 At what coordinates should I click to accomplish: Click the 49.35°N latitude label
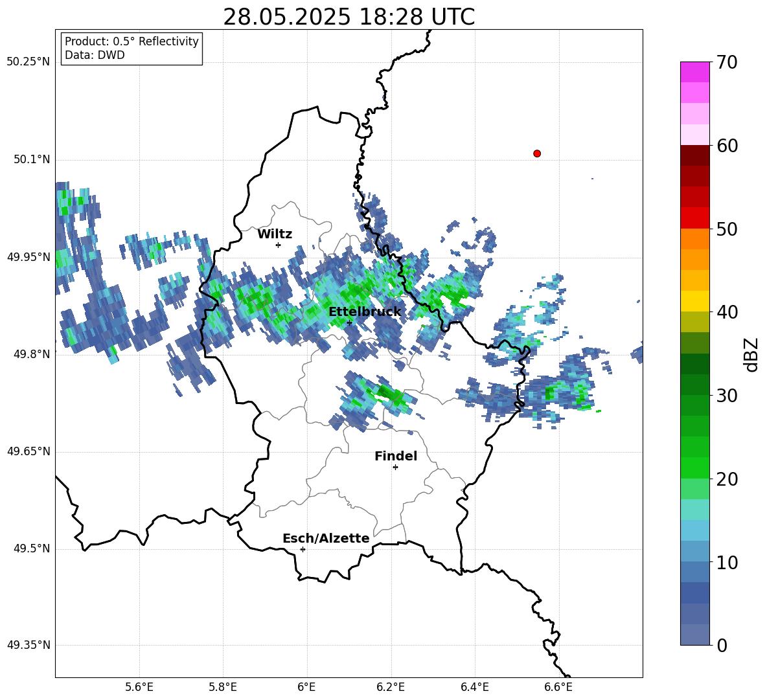pyautogui.click(x=29, y=645)
